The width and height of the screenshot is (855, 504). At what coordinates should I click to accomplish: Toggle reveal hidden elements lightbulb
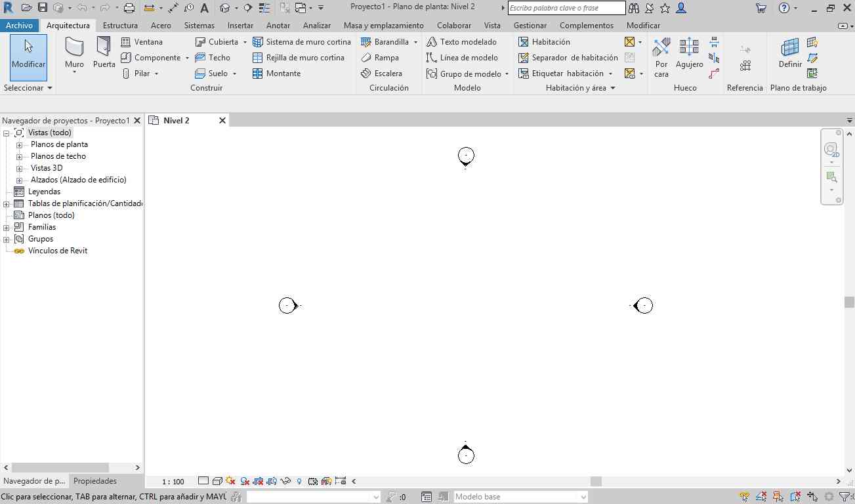[299, 481]
